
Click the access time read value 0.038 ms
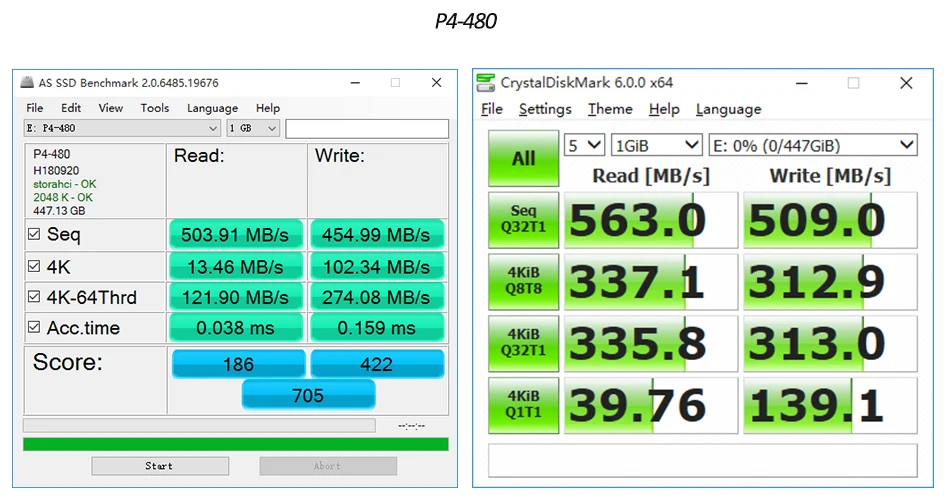pyautogui.click(x=236, y=328)
